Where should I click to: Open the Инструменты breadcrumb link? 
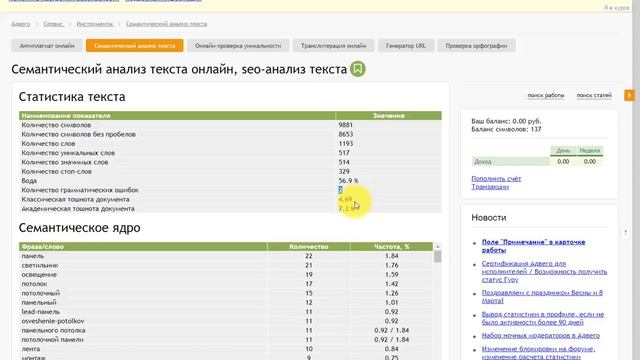[95, 24]
